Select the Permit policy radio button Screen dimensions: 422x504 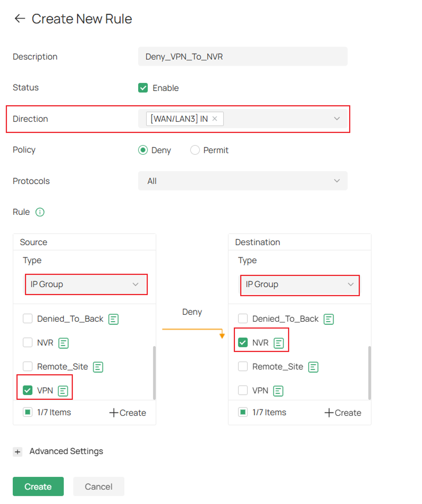coord(195,150)
